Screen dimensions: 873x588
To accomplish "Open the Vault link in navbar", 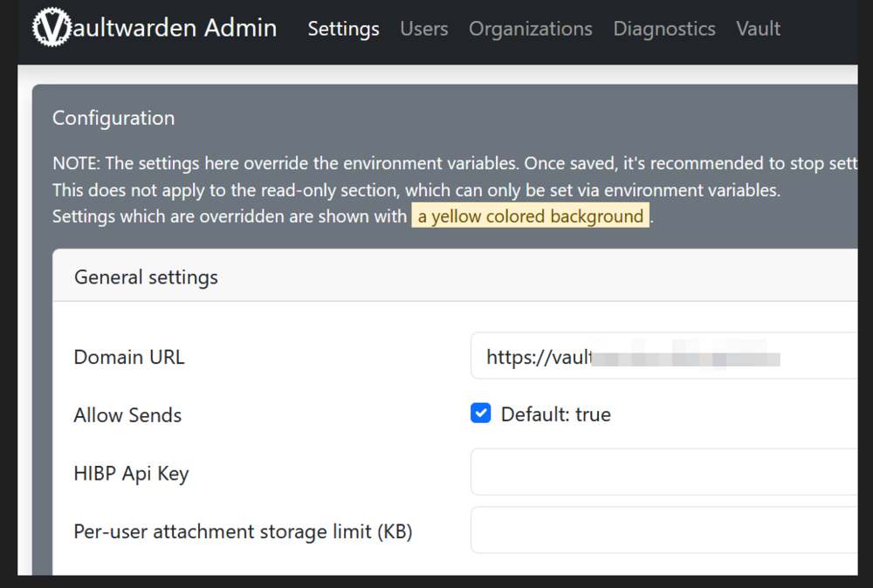I will (759, 29).
